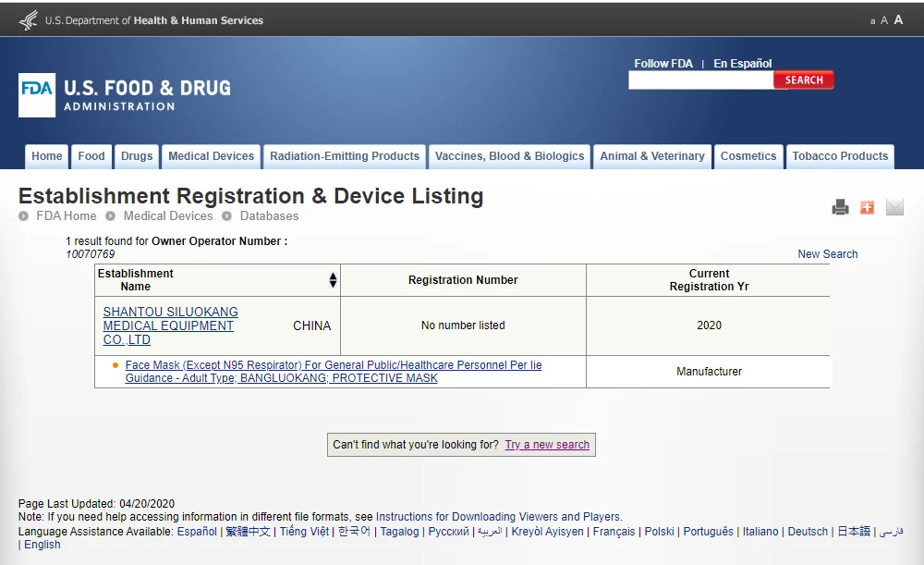Image resolution: width=924 pixels, height=565 pixels.
Task: Open the Medical Devices tab
Action: pos(211,156)
